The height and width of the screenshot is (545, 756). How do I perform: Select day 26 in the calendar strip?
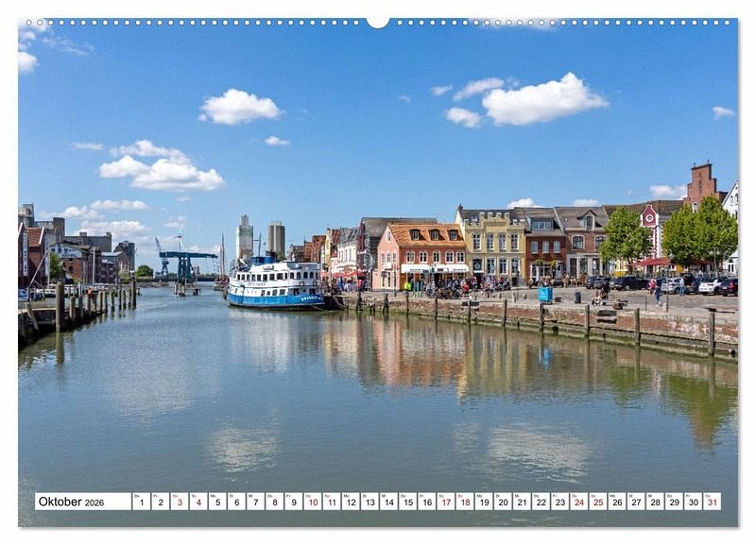tap(618, 502)
